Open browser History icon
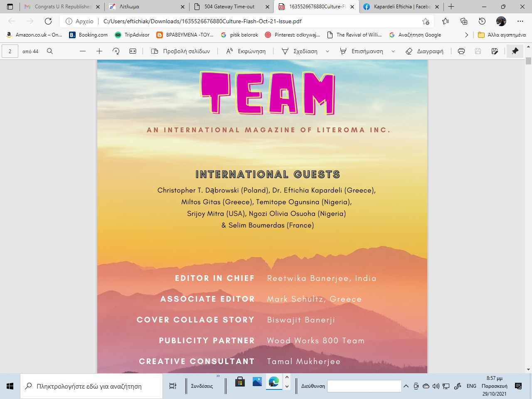532x399 pixels. click(482, 21)
